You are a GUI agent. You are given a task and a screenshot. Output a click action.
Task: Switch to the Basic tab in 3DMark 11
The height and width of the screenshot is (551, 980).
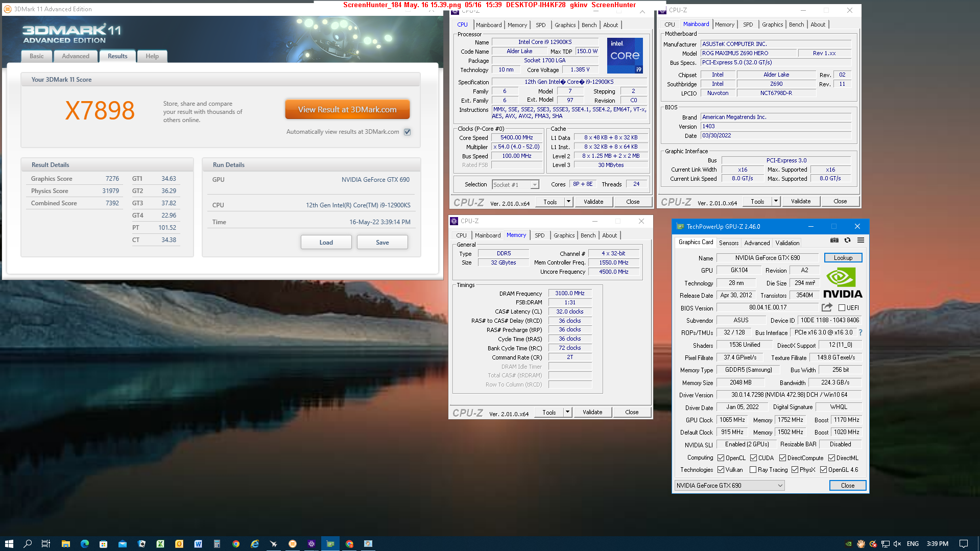tap(36, 56)
